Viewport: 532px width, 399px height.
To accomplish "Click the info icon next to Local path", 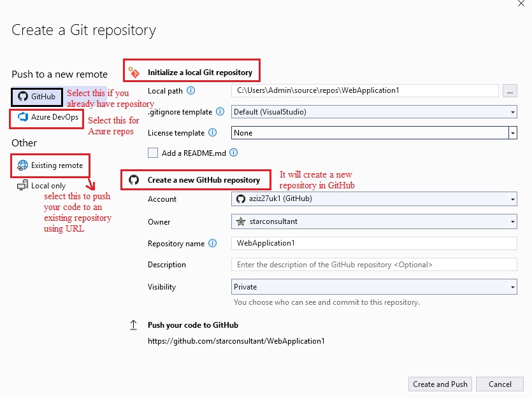I will pyautogui.click(x=191, y=90).
